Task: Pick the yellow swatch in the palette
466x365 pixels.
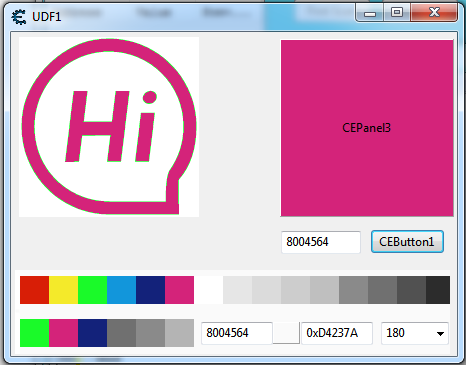Action: 63,290
